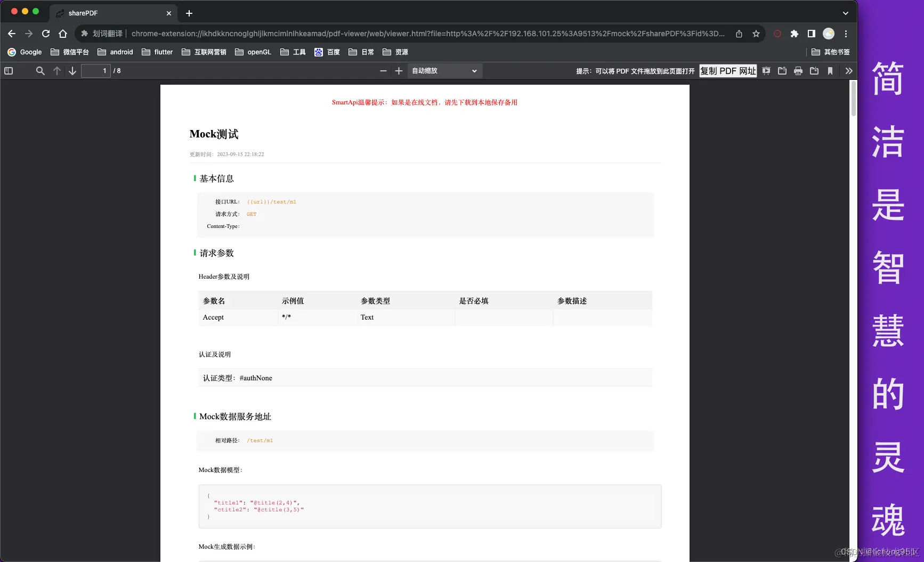
Task: Toggle the PDF sidebar panel
Action: pos(9,70)
